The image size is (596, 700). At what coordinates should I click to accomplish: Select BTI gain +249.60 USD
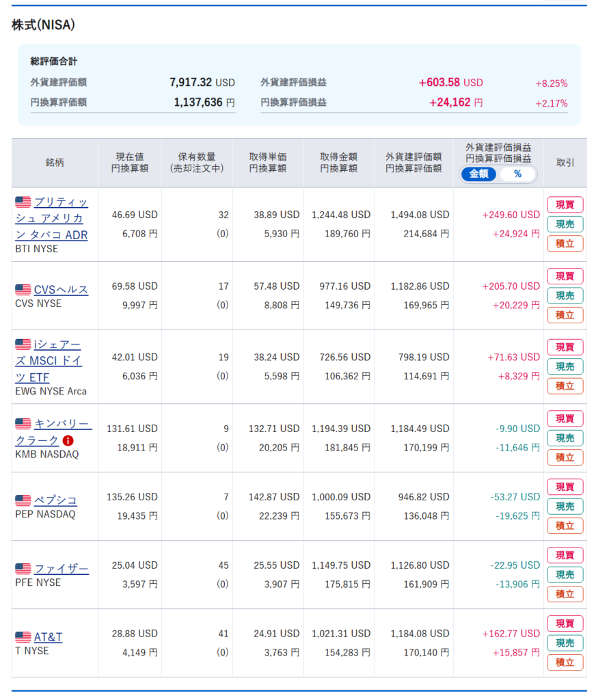coord(511,215)
